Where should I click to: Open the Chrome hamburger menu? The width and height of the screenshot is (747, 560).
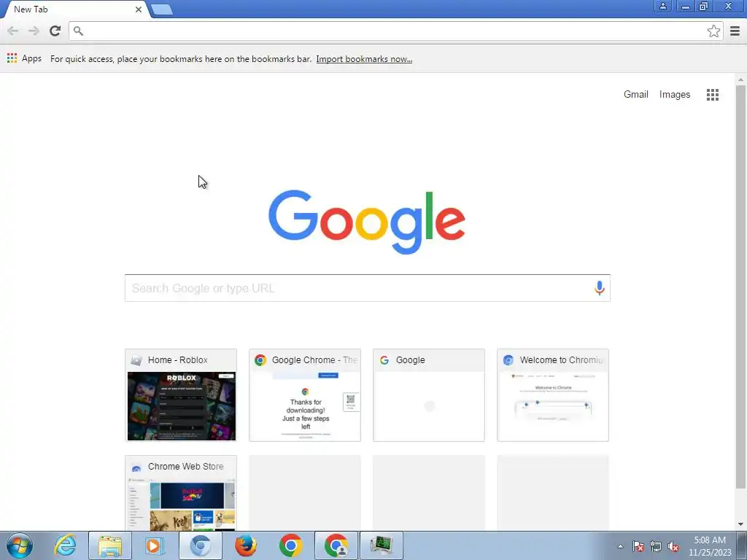[735, 31]
